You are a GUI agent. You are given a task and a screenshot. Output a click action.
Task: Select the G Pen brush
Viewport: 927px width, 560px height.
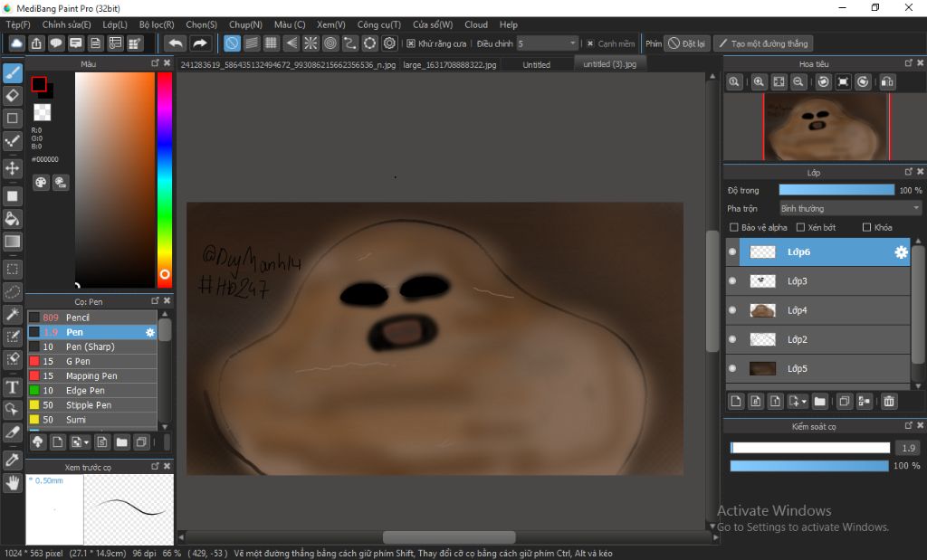[x=92, y=361]
